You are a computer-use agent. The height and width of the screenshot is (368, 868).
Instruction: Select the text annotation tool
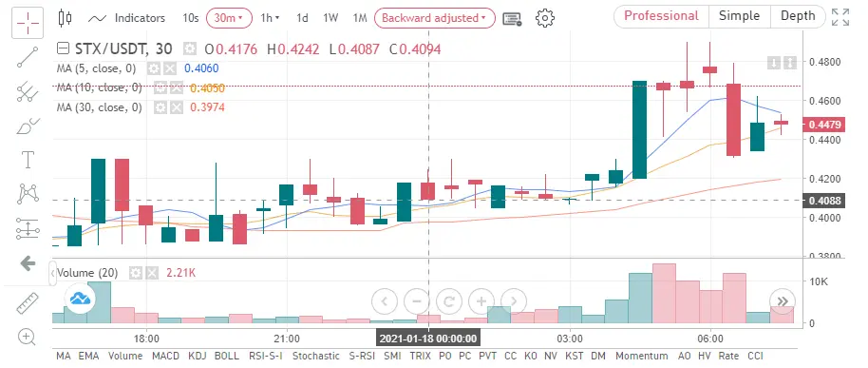(x=28, y=160)
